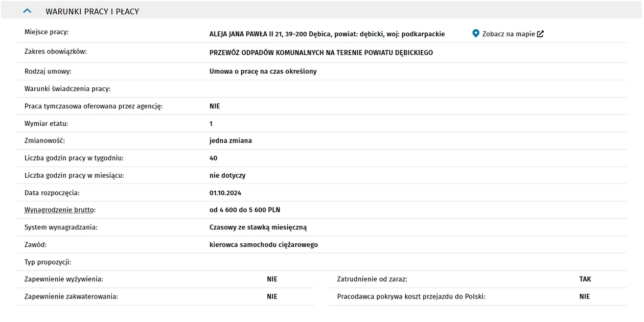Click Pracodawca pokrywa koszt przejazdu label
The width and height of the screenshot is (644, 322).
click(411, 296)
